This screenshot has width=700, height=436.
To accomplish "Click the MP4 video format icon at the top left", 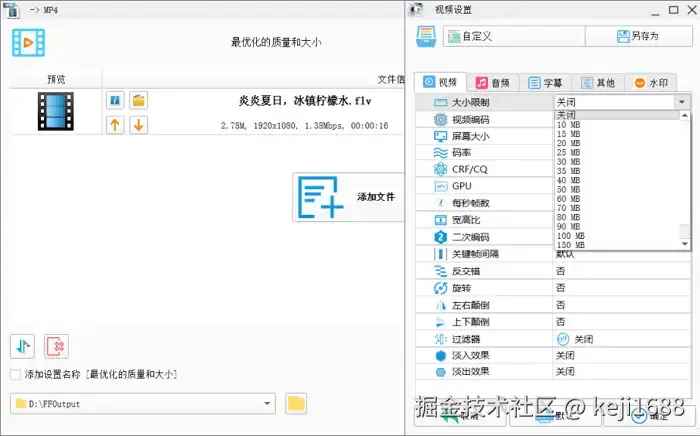I will click(x=29, y=43).
